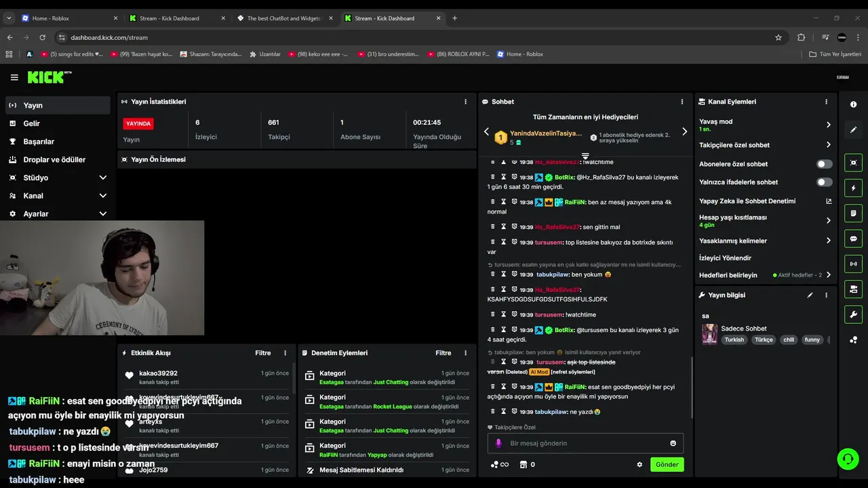
Task: Select Yayın in sidebar
Action: 58,105
